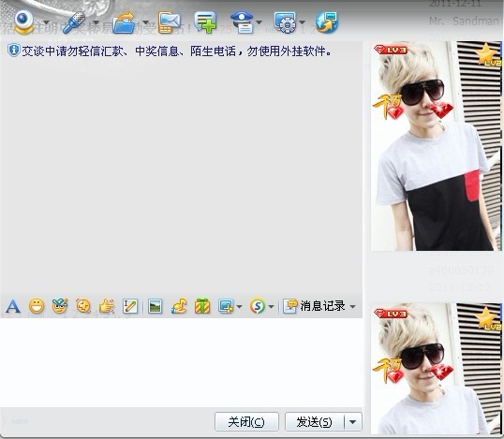The image size is (504, 439).
Task: Open the report/security police hat icon
Action: tap(242, 22)
